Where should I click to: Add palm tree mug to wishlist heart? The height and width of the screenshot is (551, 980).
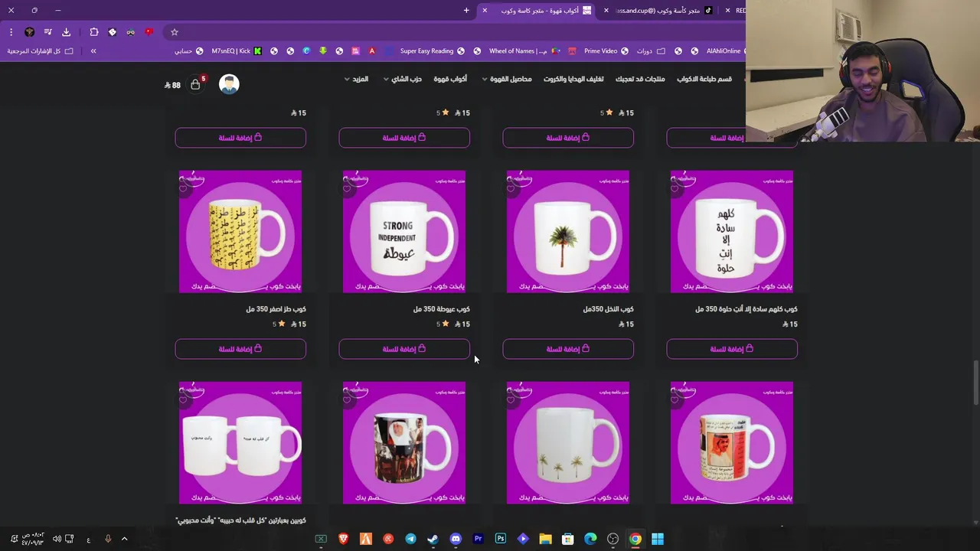pos(511,188)
